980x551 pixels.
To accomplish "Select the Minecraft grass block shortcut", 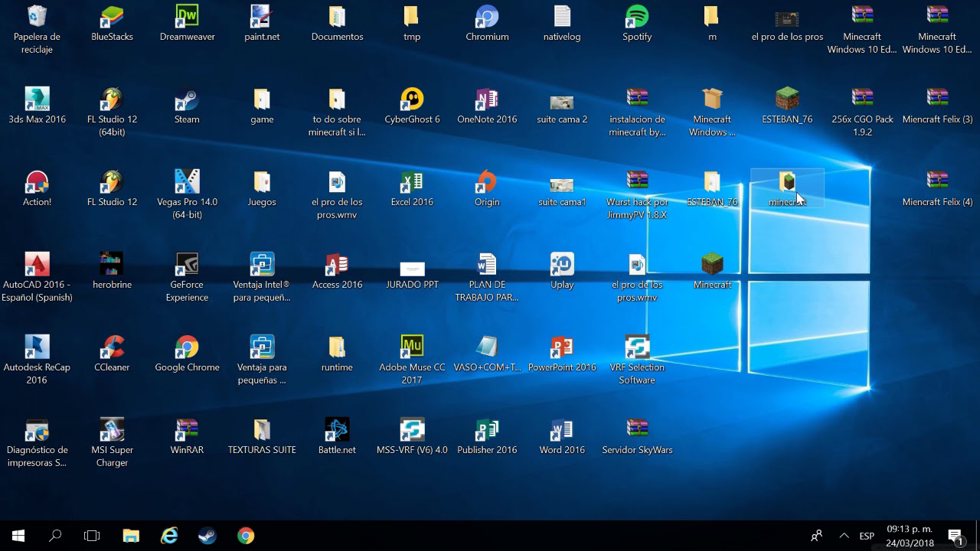I will click(712, 271).
